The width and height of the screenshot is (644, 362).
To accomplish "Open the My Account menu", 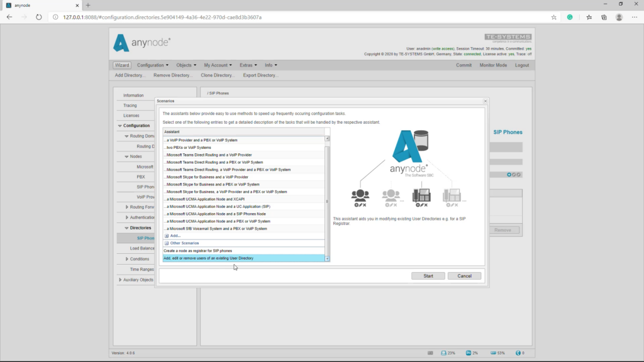I will tap(218, 65).
